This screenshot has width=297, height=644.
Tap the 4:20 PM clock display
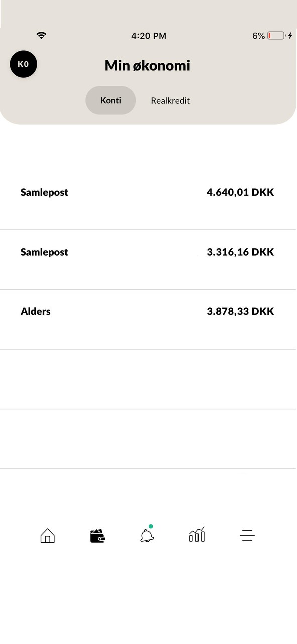148,36
